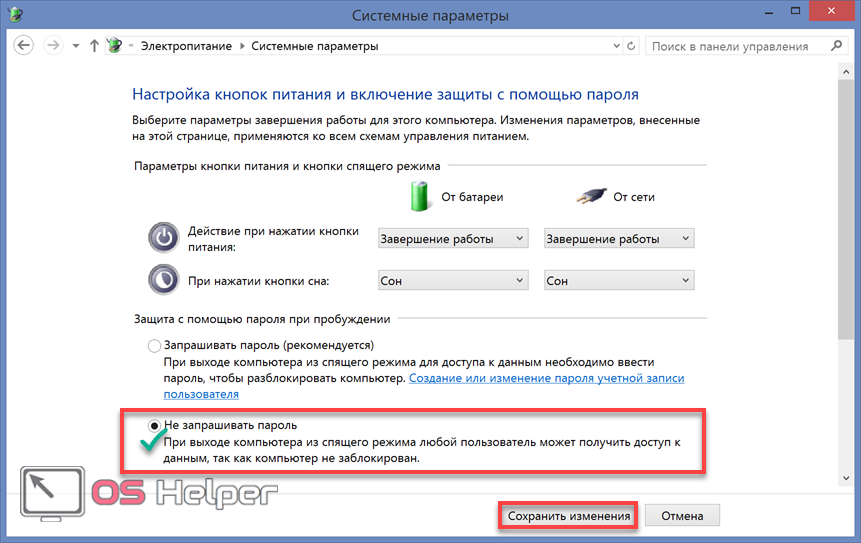Minimize the Системные параметры window
This screenshot has height=543, width=861.
point(769,11)
